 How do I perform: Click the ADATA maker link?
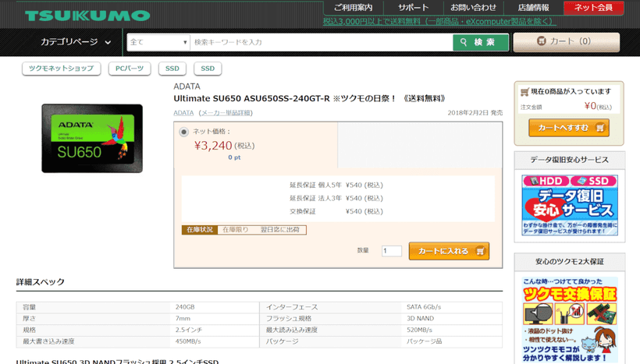[183, 113]
